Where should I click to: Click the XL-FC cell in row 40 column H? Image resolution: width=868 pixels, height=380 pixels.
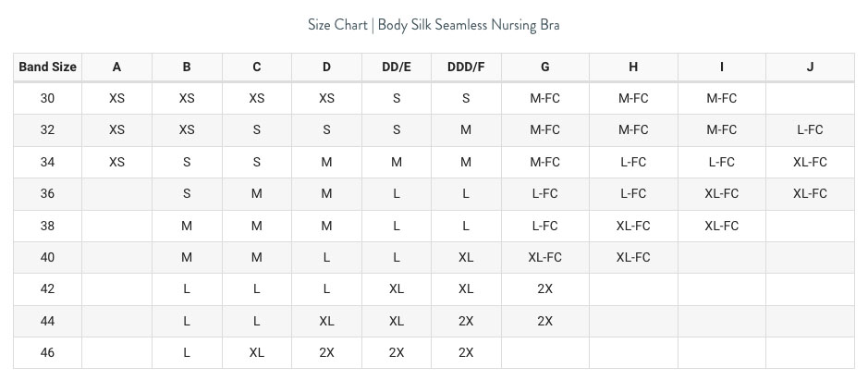pyautogui.click(x=633, y=257)
